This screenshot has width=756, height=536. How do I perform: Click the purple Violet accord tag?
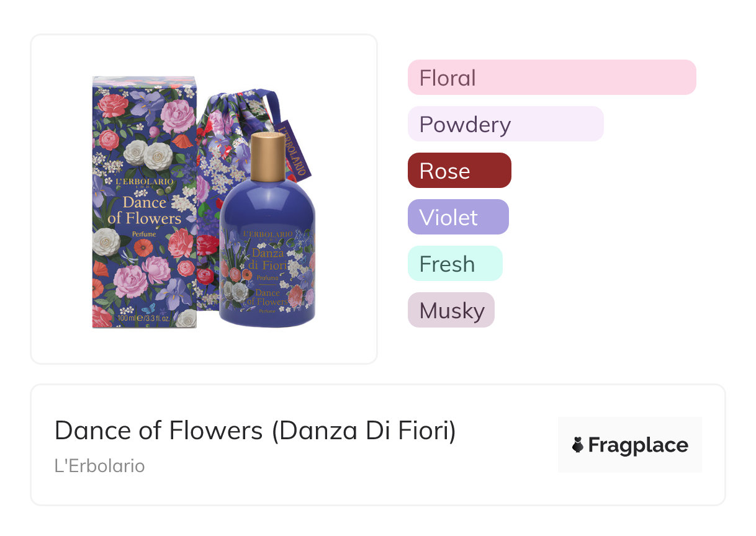458,217
